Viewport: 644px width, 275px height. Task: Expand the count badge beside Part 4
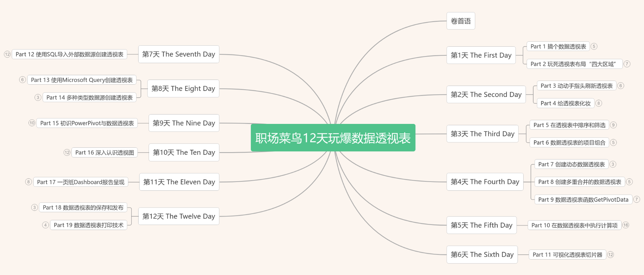pyautogui.click(x=598, y=103)
